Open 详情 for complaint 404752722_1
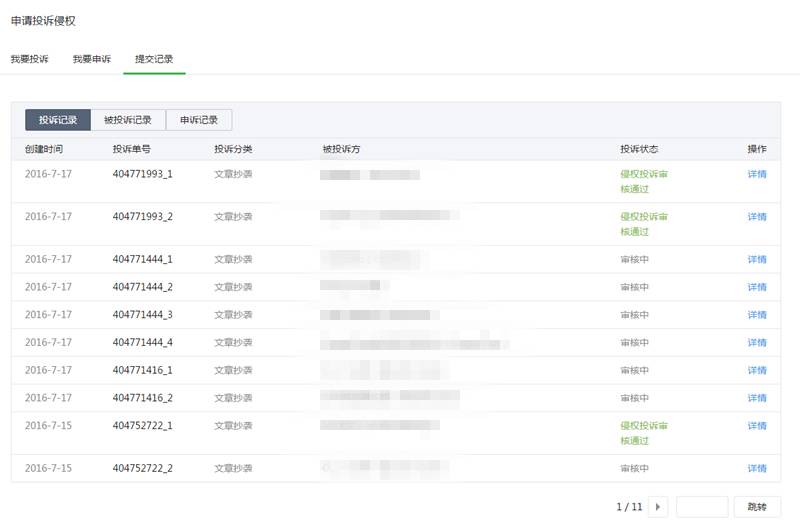800x527 pixels. click(x=757, y=426)
